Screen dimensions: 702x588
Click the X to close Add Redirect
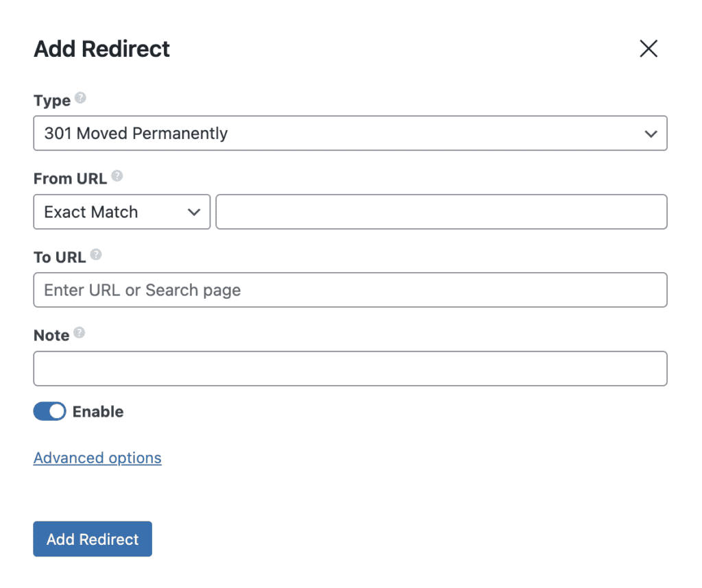649,49
